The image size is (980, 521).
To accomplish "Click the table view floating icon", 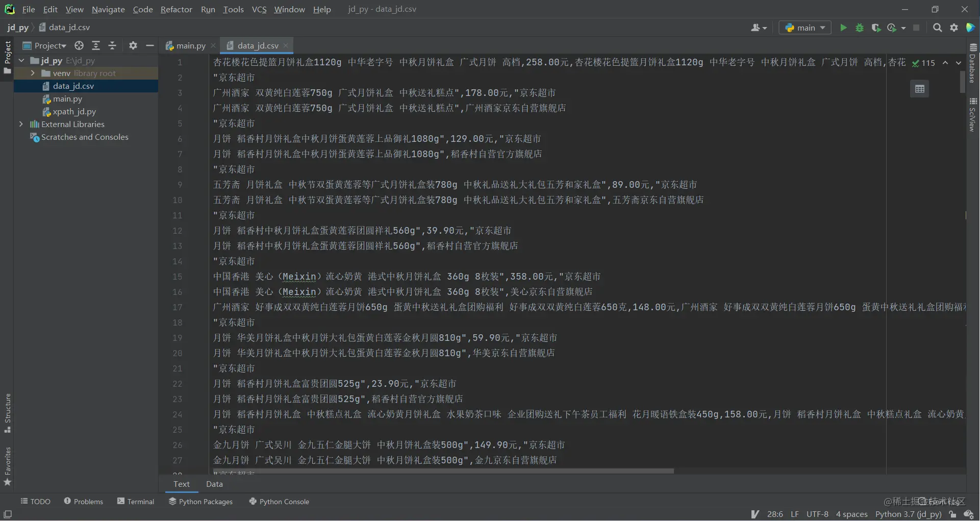I will pos(920,89).
